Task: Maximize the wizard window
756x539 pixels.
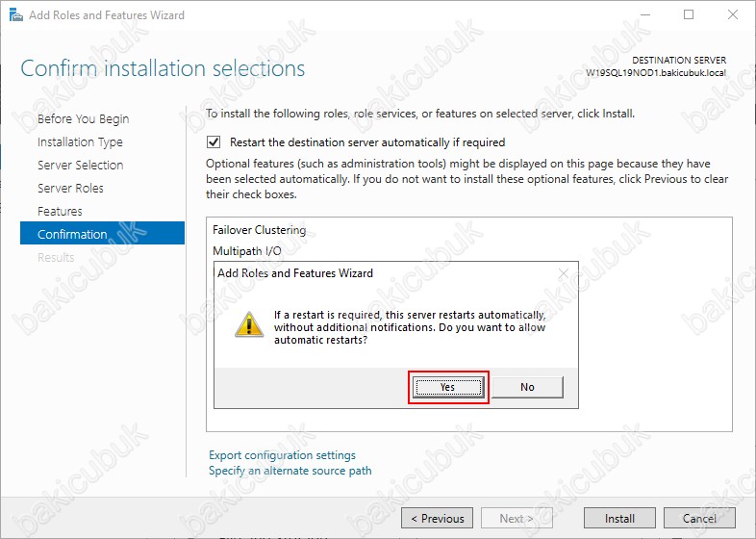Action: 689,15
